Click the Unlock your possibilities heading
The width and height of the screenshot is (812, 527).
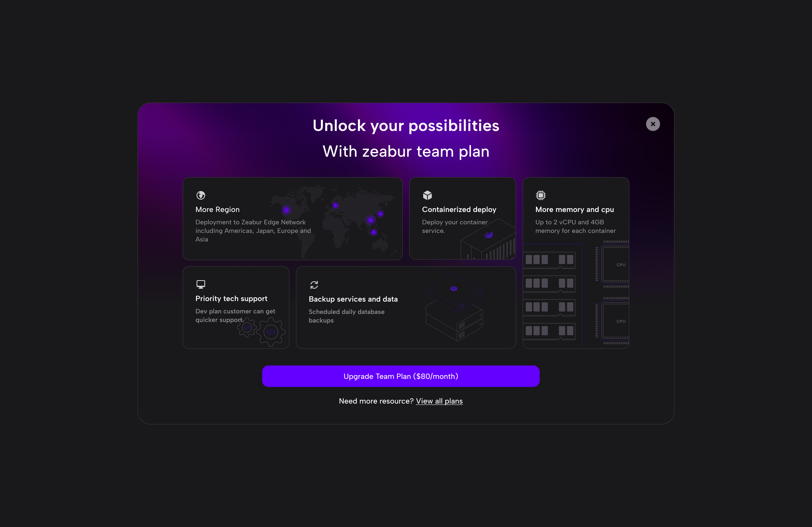point(406,125)
